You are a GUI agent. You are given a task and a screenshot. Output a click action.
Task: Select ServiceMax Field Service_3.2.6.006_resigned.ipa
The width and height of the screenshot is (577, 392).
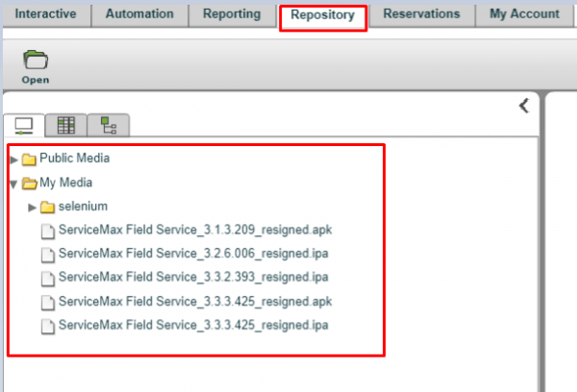[x=193, y=254]
